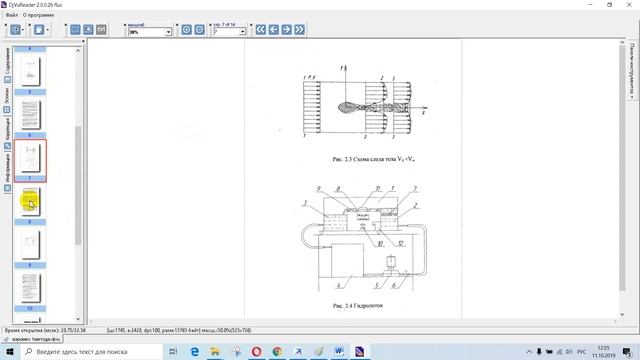The height and width of the screenshot is (360, 640).
Task: Select the second view mode icon
Action: click(88, 30)
